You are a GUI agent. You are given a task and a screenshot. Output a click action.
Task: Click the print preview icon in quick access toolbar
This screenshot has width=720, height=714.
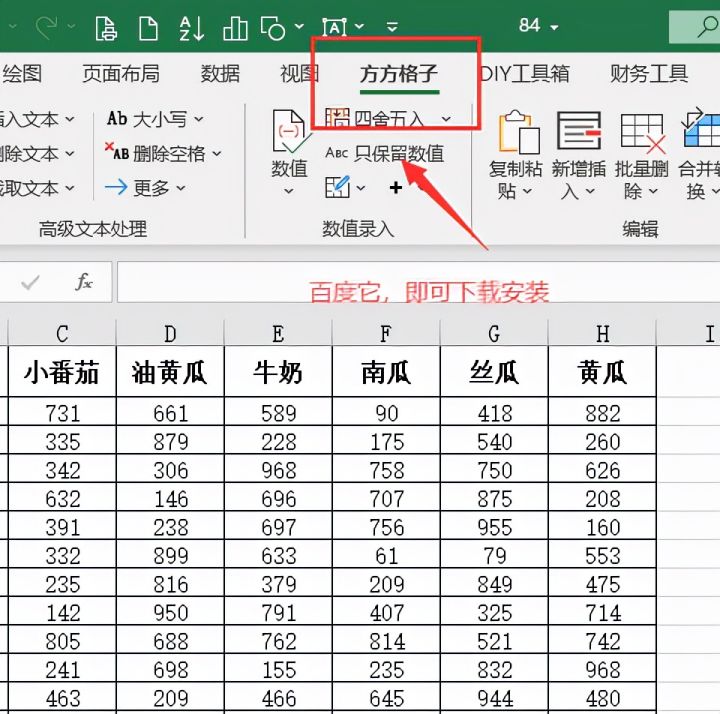tap(106, 28)
